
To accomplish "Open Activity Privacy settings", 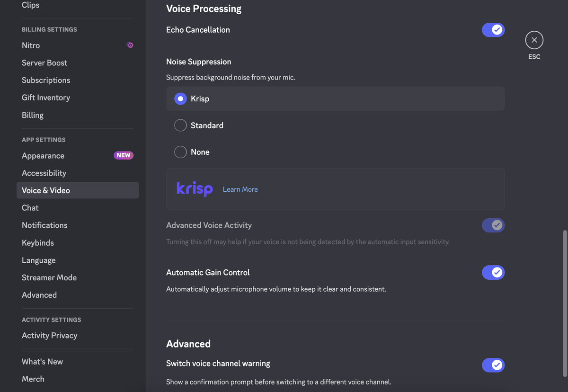I will pyautogui.click(x=50, y=335).
